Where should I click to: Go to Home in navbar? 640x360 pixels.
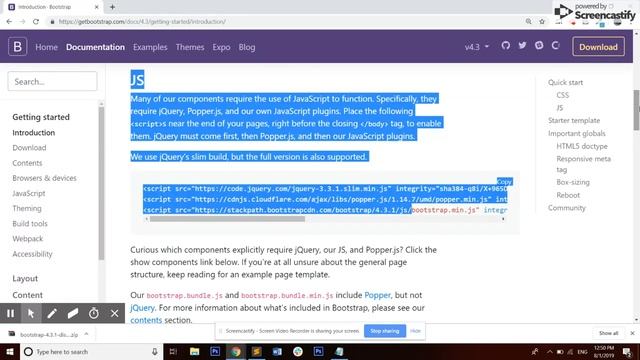tap(47, 47)
